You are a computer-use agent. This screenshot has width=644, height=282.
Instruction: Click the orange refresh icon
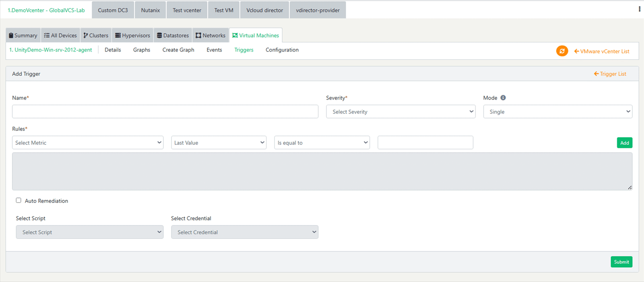[x=562, y=51]
